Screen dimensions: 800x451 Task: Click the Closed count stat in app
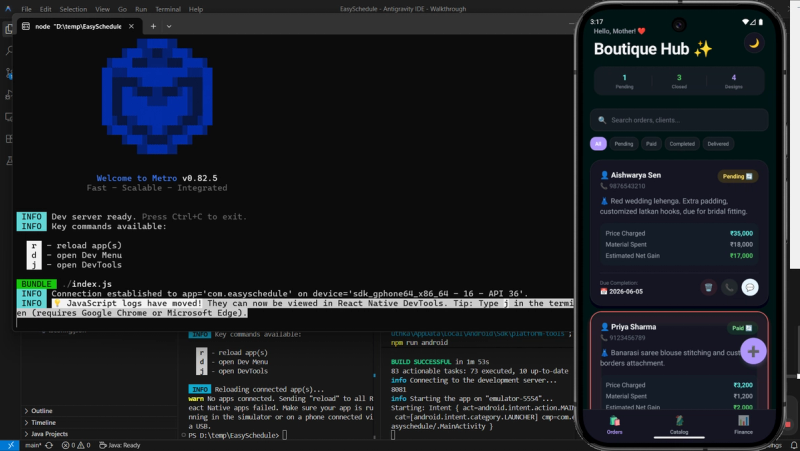click(x=679, y=81)
